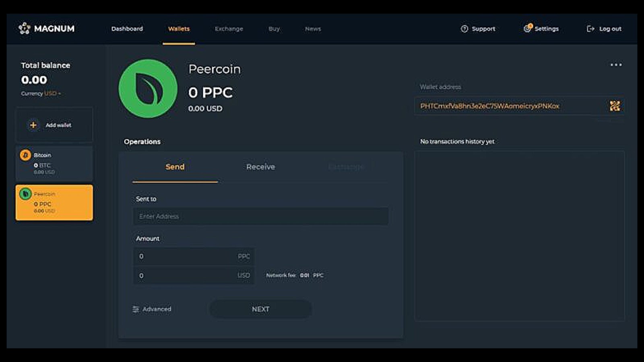The image size is (644, 362).
Task: Select the Peercoin leaf icon in sidebar
Action: [25, 194]
